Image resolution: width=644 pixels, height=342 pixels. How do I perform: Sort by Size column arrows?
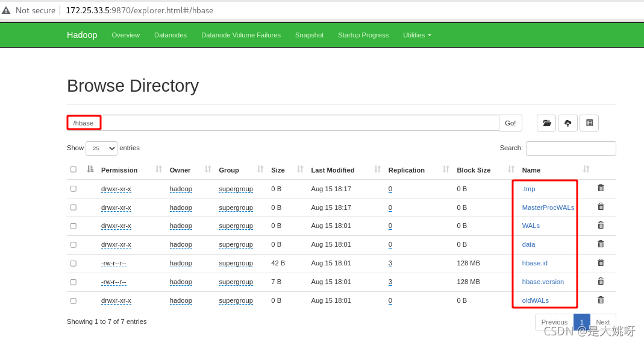300,169
